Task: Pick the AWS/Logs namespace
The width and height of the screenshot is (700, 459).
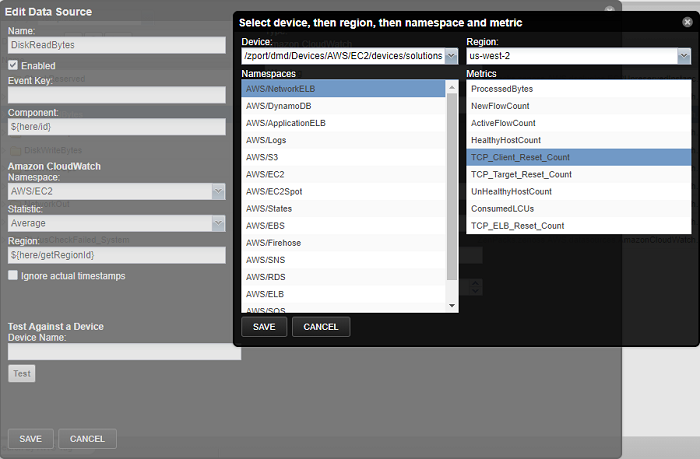Action: click(343, 140)
